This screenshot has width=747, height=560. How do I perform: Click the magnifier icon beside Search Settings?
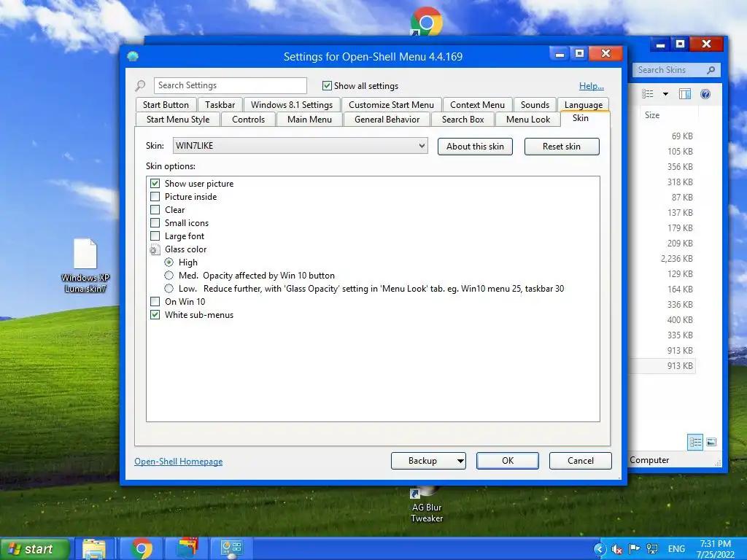140,86
